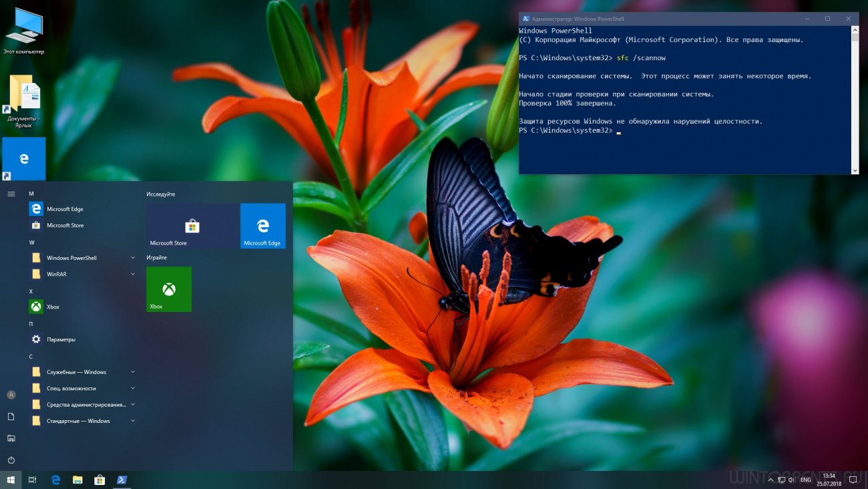Switch input language via ENG indicator
This screenshot has height=489, width=868.
pyautogui.click(x=806, y=480)
